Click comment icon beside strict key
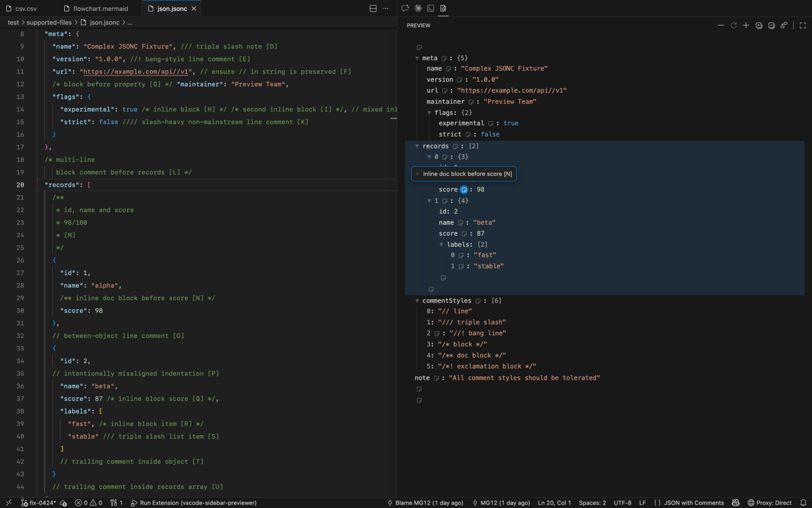This screenshot has width=812, height=508. [468, 135]
